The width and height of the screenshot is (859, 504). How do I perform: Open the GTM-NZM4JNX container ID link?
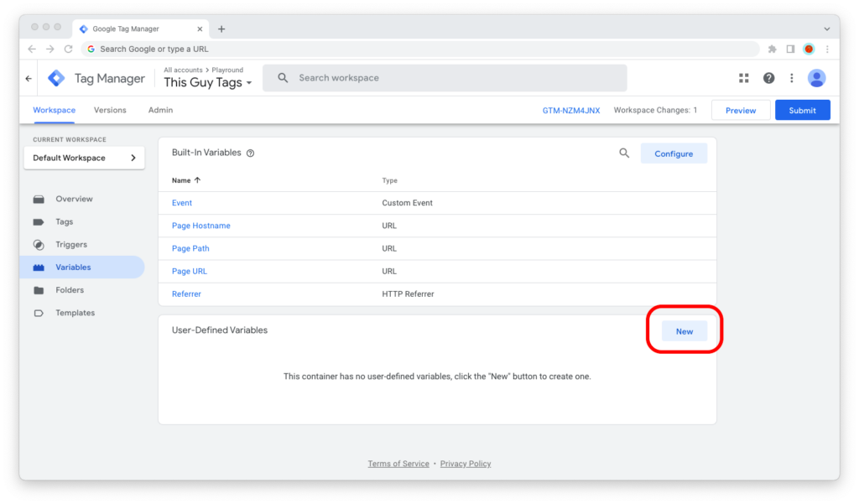click(x=571, y=111)
